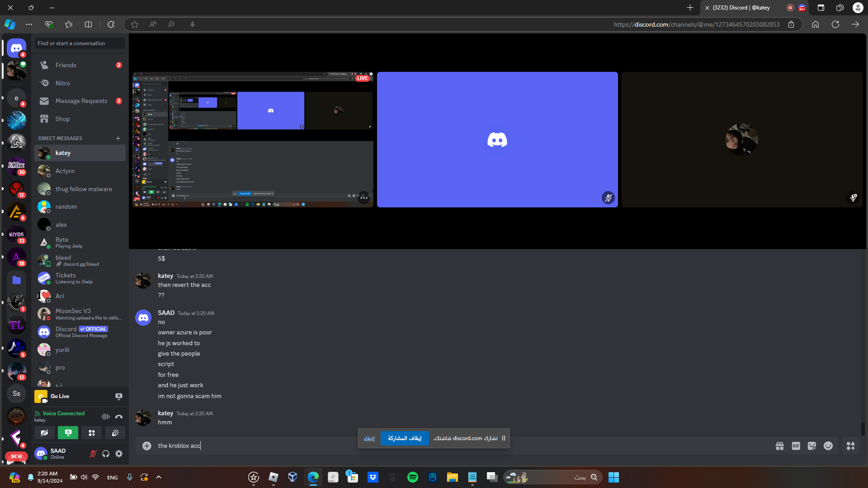Open User Settings gear
This screenshot has height=488, width=868.
click(119, 454)
